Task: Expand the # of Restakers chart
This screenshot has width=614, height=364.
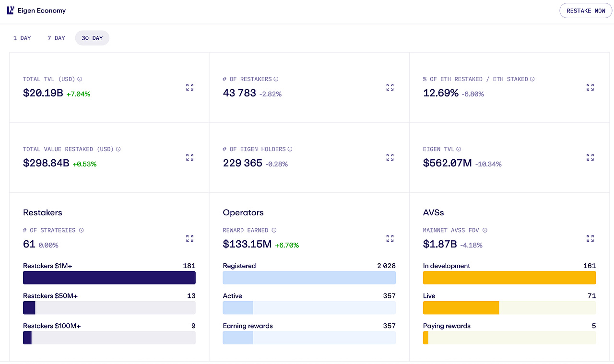Action: click(390, 87)
